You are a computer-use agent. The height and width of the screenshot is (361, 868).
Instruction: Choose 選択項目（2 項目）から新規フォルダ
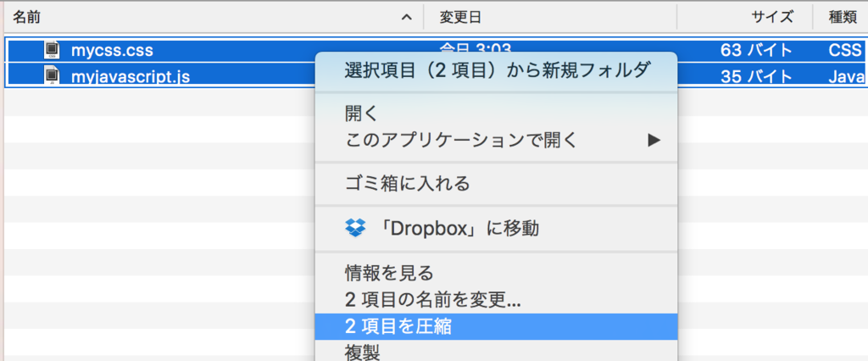tap(497, 71)
